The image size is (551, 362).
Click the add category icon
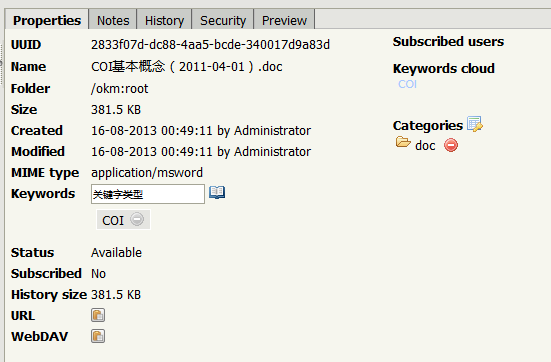tap(475, 124)
